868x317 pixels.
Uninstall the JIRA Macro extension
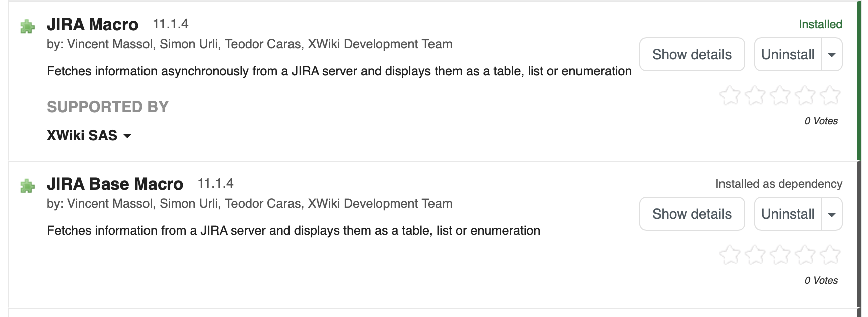pos(787,54)
